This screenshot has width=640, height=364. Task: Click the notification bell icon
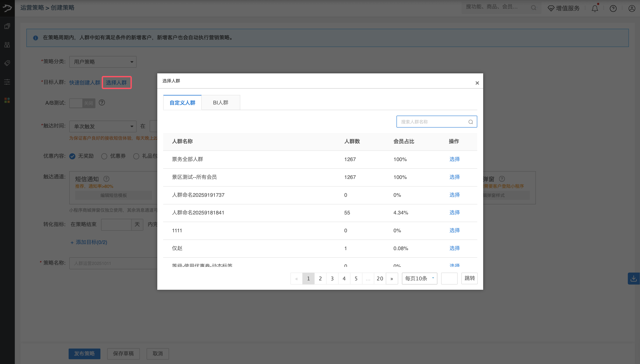pyautogui.click(x=594, y=8)
